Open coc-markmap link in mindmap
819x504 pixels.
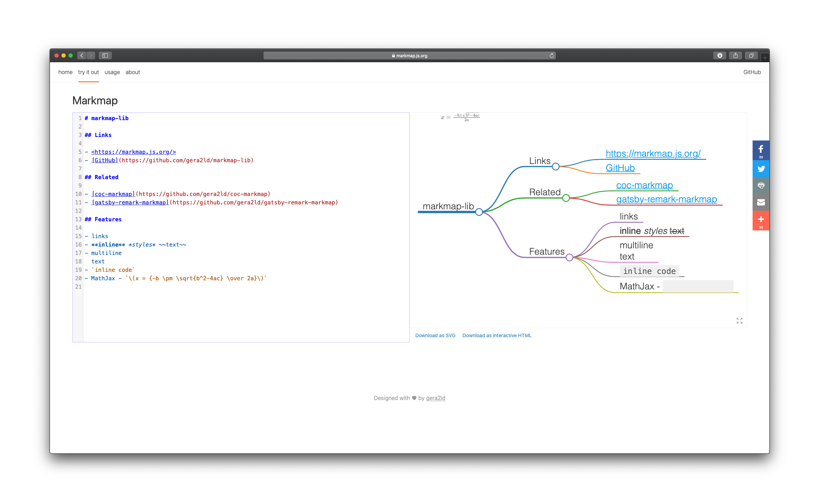pyautogui.click(x=644, y=185)
